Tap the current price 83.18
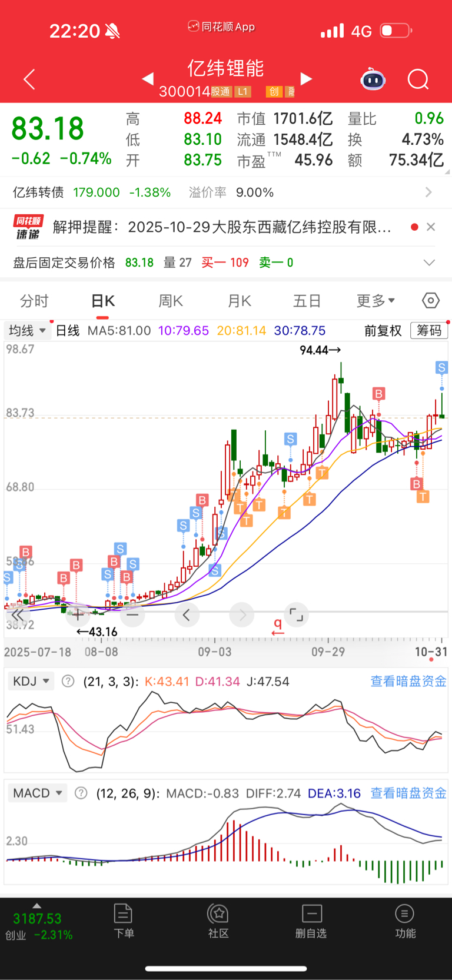 48,128
